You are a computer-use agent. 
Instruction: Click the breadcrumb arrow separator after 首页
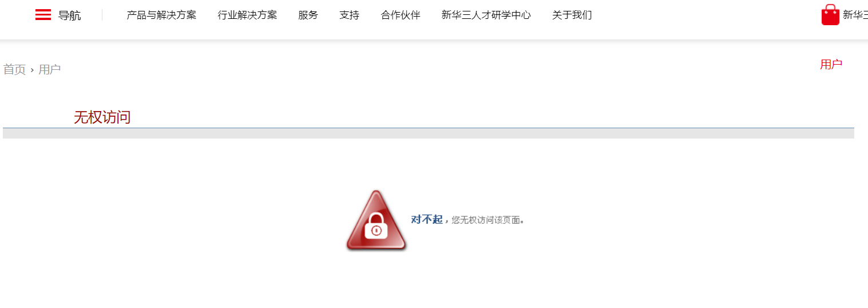click(32, 70)
